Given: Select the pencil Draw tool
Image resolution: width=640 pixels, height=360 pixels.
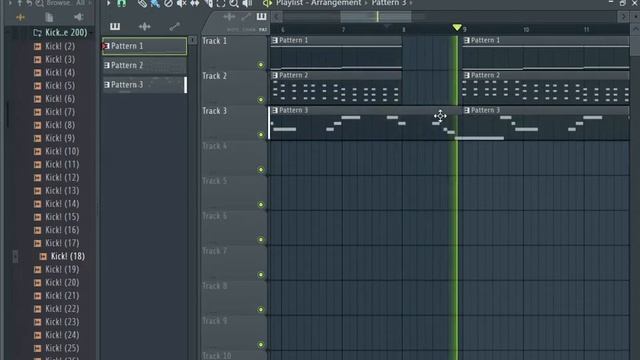Looking at the screenshot, I should coord(142,3).
